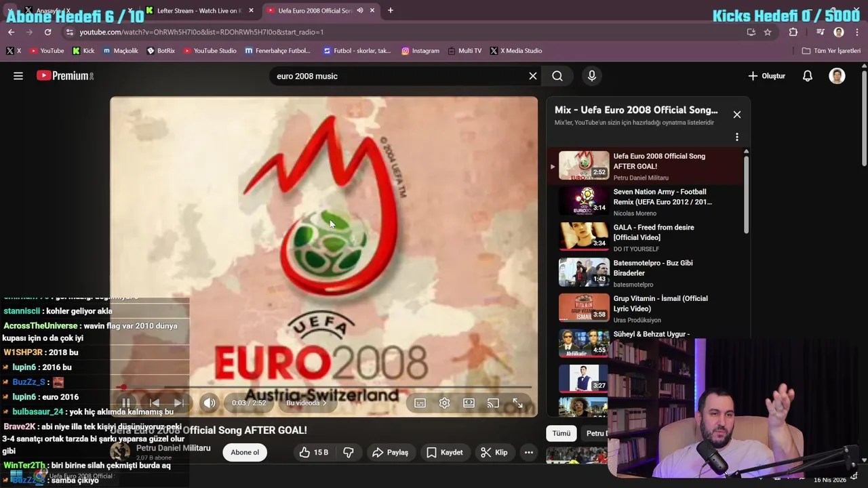
Task: Skip to previous video in player
Action: [x=155, y=403]
